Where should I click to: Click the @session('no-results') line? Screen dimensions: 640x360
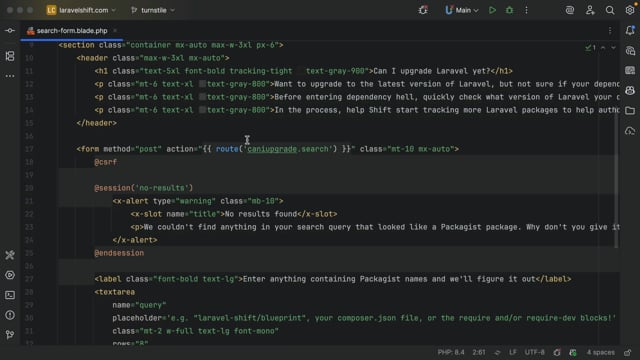pos(144,188)
